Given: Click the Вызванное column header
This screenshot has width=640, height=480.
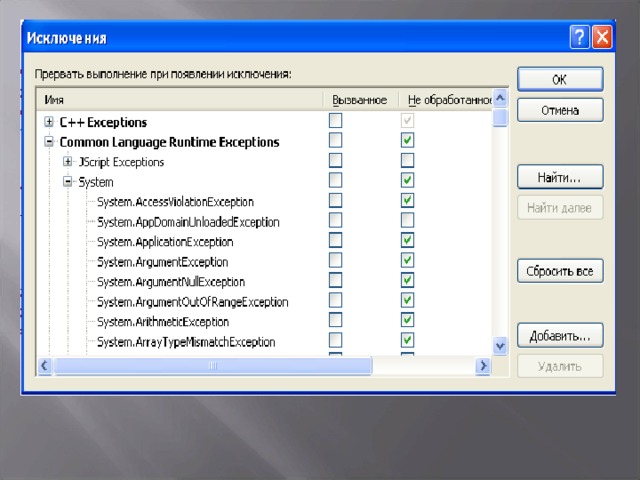Looking at the screenshot, I should pyautogui.click(x=361, y=100).
